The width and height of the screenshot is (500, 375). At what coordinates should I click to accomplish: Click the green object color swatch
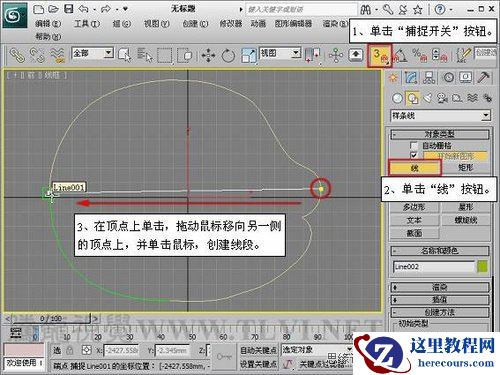482,267
